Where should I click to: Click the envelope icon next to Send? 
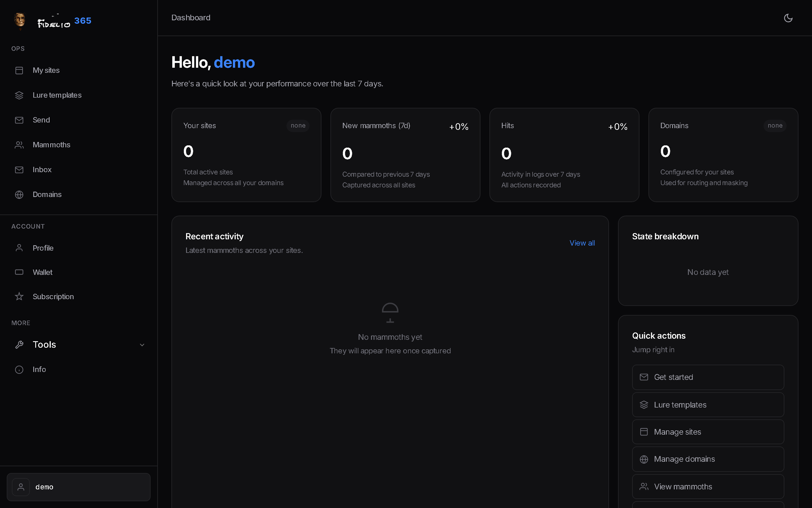click(x=19, y=120)
